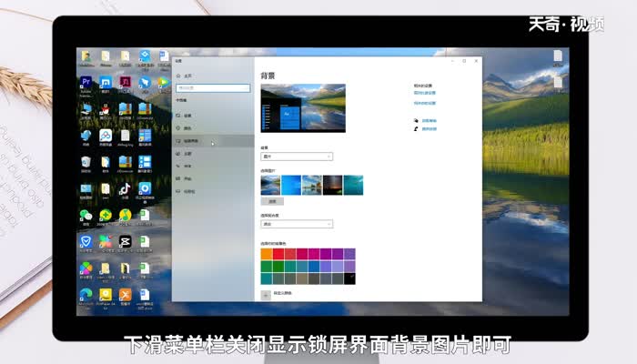Select 背景 Background in the sidebar
637x364 pixels.
[x=213, y=116]
